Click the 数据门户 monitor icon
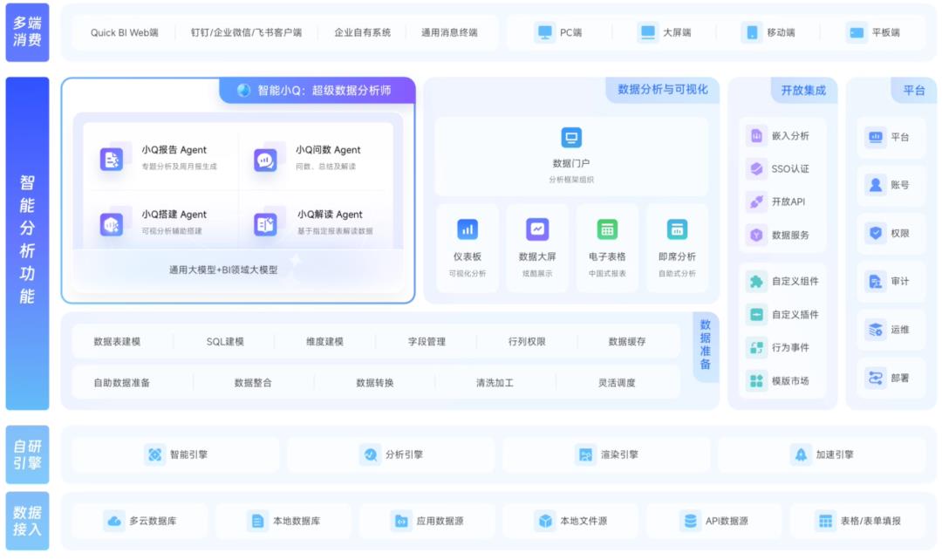Screen dimensions: 942x560 [x=571, y=138]
